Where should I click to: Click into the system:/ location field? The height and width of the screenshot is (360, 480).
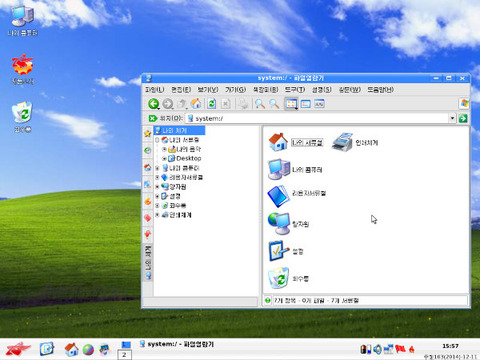pyautogui.click(x=318, y=118)
